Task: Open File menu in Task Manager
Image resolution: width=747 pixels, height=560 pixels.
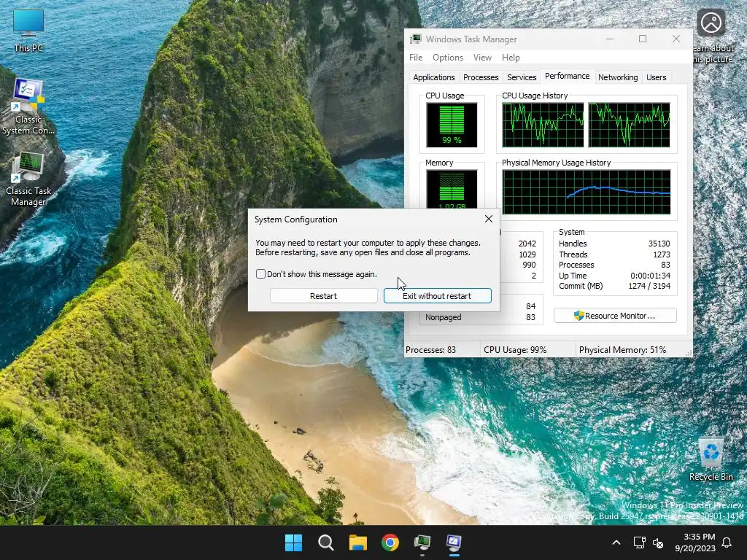Action: tap(416, 58)
